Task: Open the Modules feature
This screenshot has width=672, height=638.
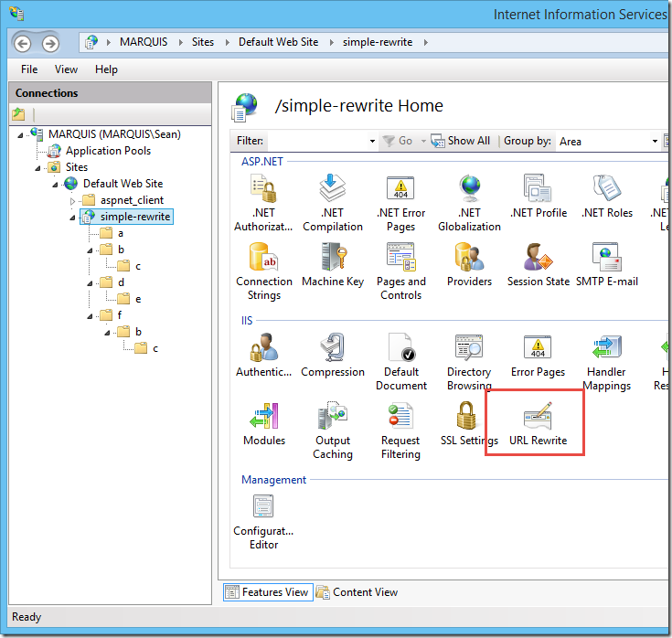Action: [264, 424]
